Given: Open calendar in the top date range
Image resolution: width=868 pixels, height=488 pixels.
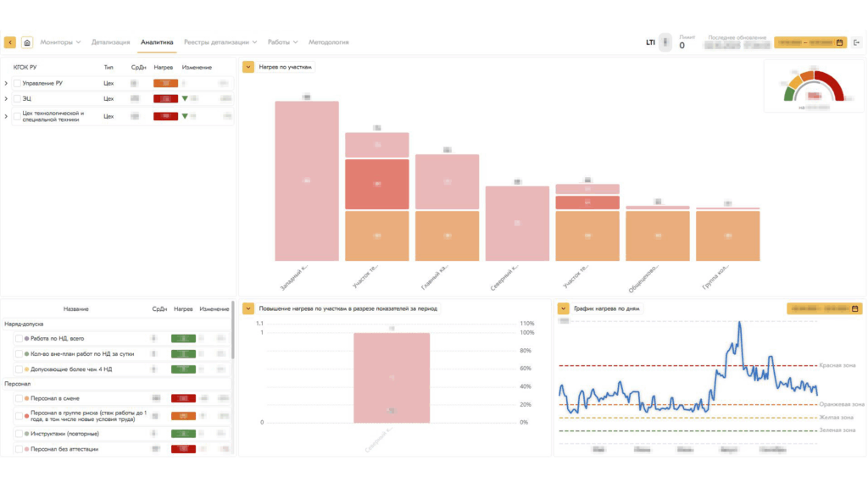Looking at the screenshot, I should pos(839,42).
